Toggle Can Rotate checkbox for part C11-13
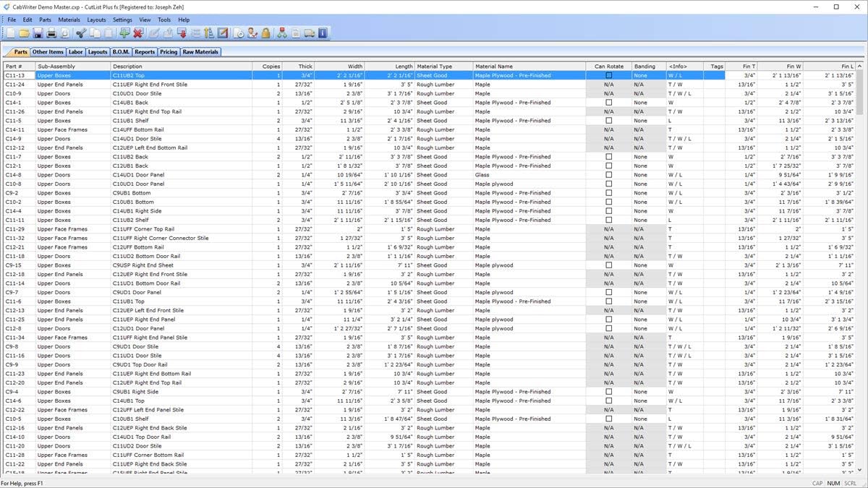This screenshot has height=488, width=868. tap(608, 75)
